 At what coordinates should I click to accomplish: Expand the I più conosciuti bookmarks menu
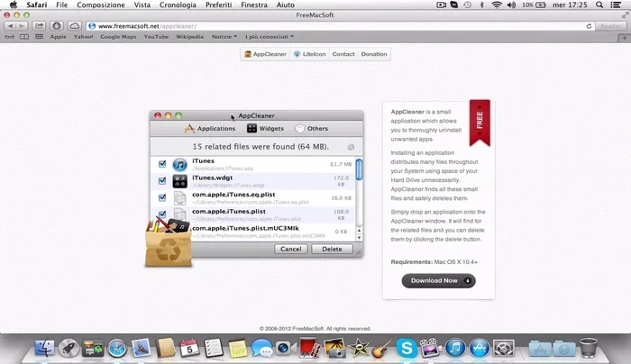point(270,37)
